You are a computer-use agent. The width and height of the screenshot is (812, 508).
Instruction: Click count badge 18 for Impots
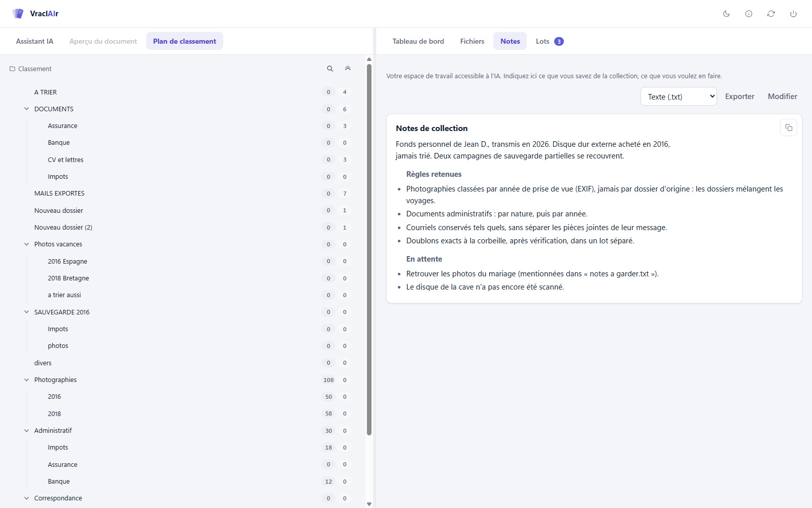[x=328, y=448]
